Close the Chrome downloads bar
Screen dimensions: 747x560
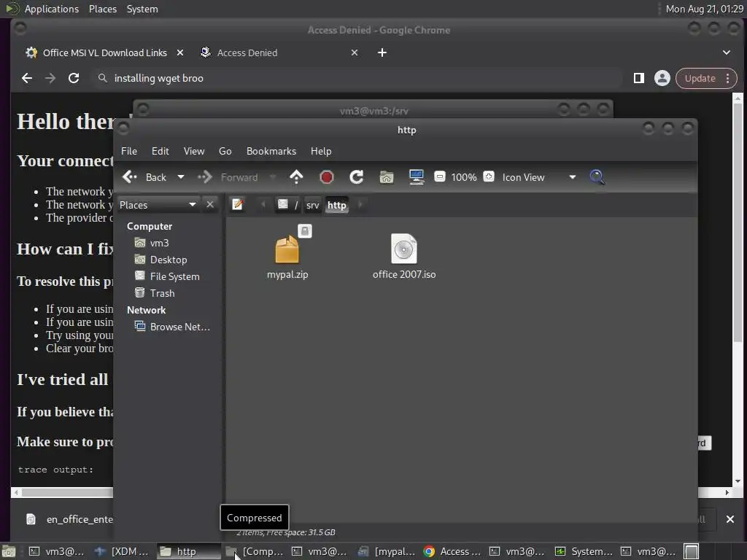click(x=729, y=519)
